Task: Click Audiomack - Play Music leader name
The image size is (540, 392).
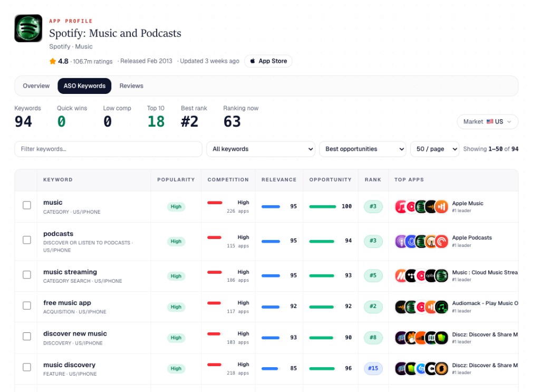Action: (485, 303)
